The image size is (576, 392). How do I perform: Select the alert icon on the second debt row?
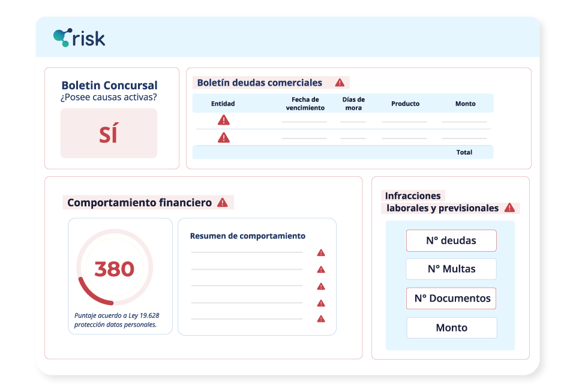[x=223, y=137]
